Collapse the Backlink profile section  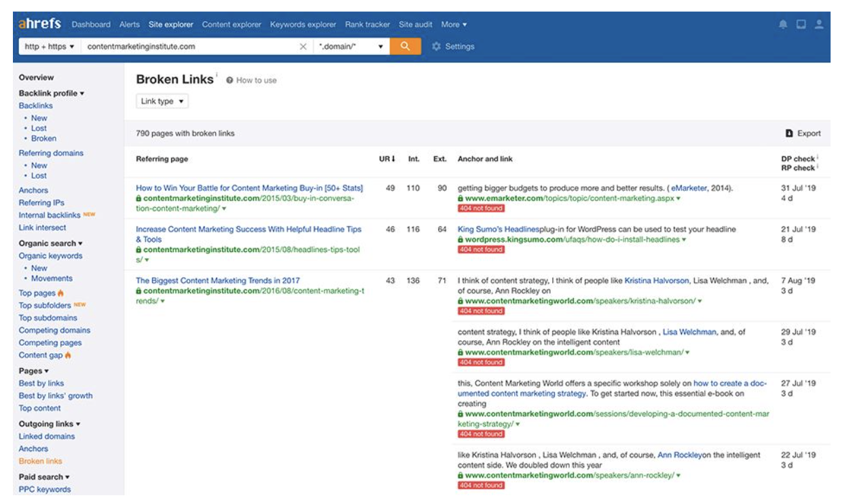52,93
